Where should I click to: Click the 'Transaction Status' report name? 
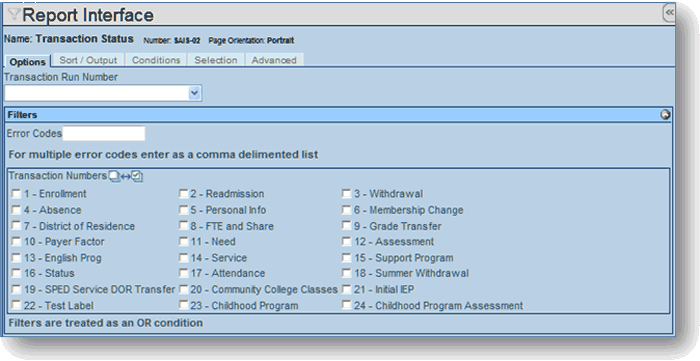[85, 39]
